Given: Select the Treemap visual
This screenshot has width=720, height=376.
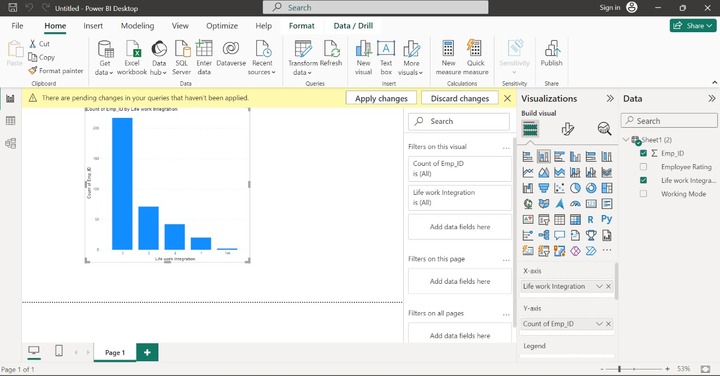Looking at the screenshot, I should pyautogui.click(x=607, y=188).
